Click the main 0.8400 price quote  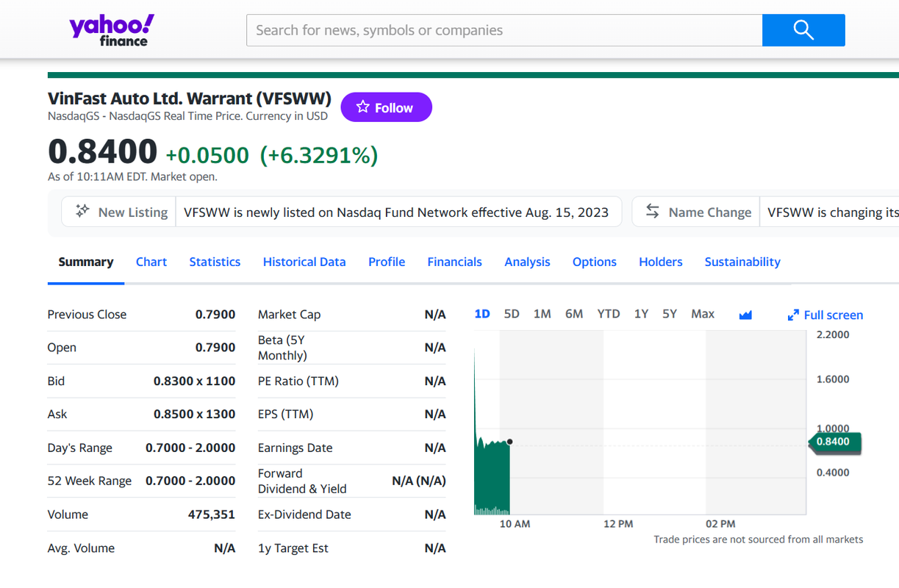tap(102, 152)
